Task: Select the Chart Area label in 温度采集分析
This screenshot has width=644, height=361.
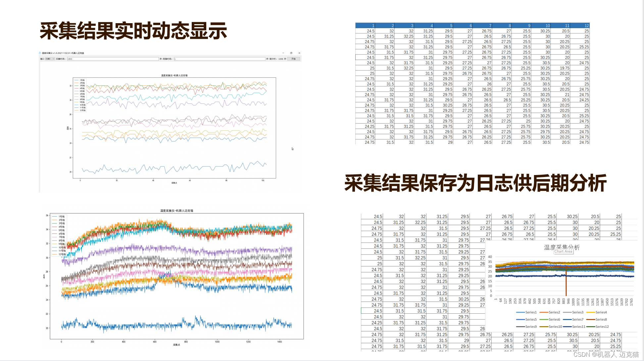Action: 564,251
